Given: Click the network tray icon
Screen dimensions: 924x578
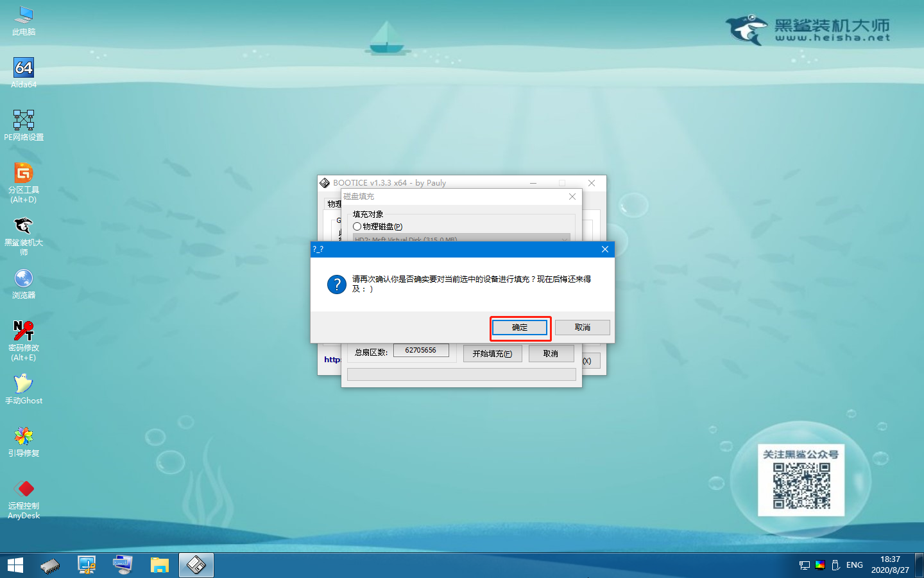Looking at the screenshot, I should click(x=804, y=565).
